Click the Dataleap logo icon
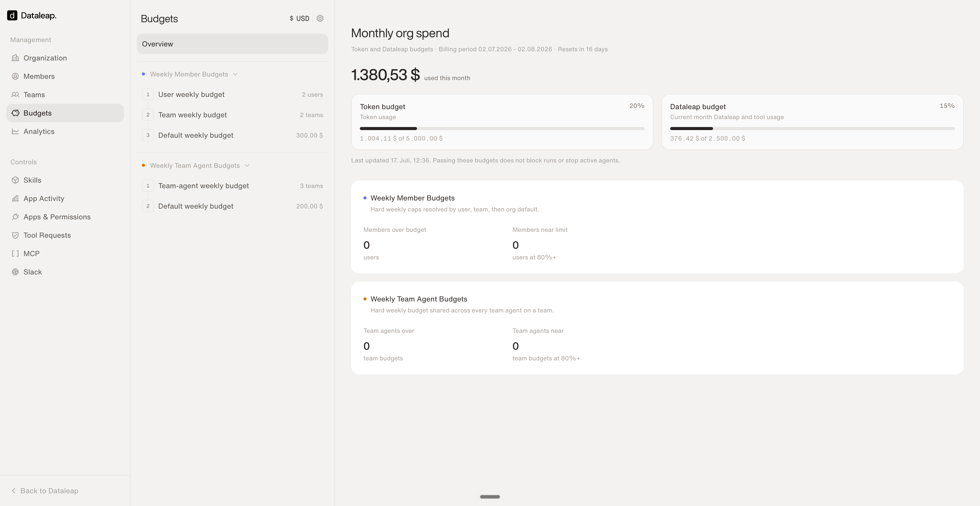Viewport: 980px width, 506px height. [12, 16]
